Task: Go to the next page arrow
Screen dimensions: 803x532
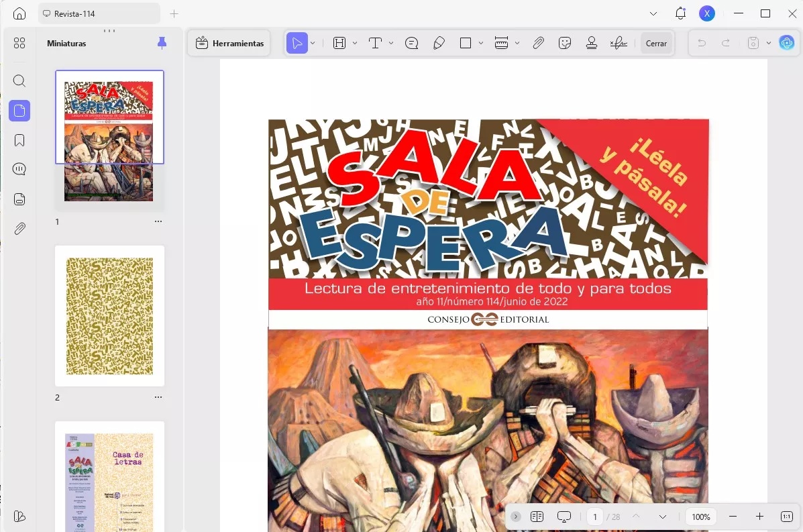Action: [x=663, y=517]
